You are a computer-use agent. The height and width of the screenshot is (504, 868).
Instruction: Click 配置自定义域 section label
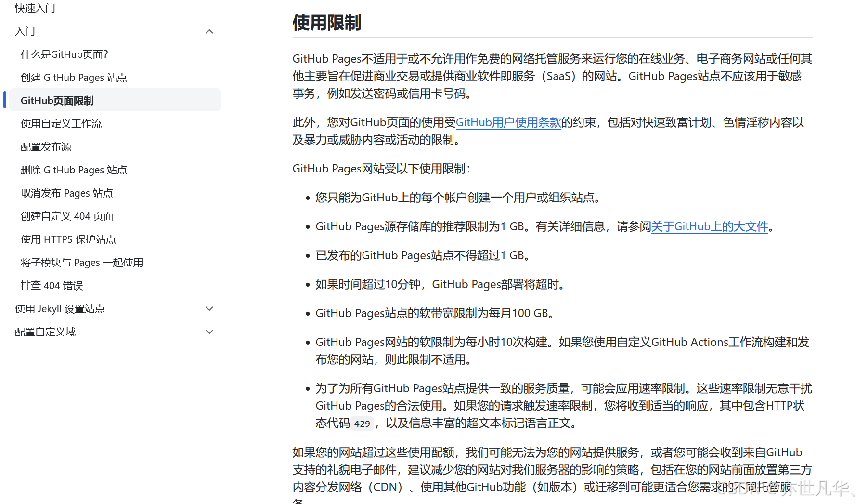(45, 332)
